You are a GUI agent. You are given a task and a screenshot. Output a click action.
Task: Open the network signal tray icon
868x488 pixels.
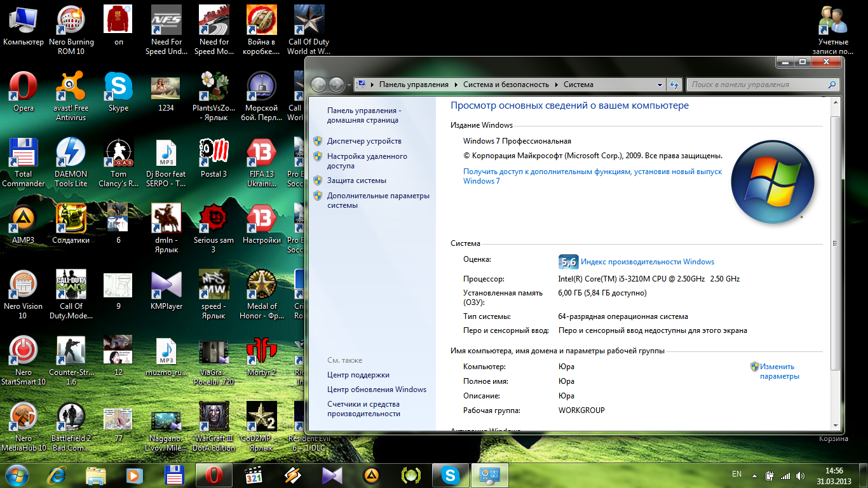[785, 475]
